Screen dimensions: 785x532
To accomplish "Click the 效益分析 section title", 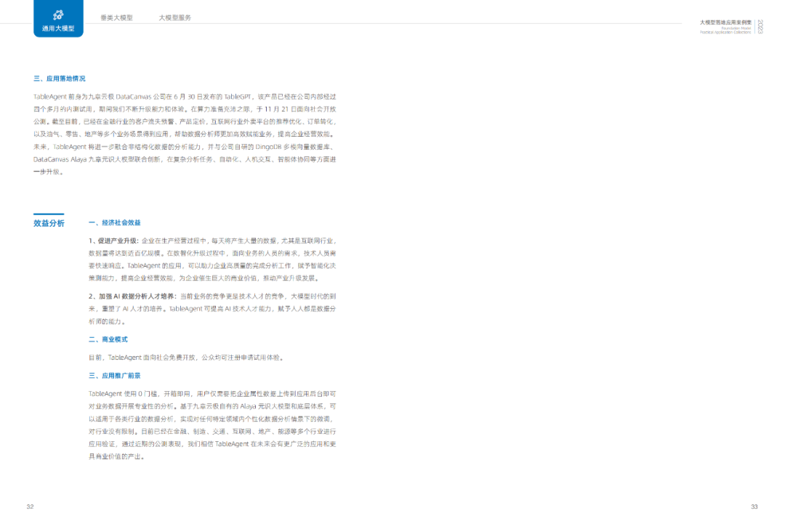I will point(49,223).
